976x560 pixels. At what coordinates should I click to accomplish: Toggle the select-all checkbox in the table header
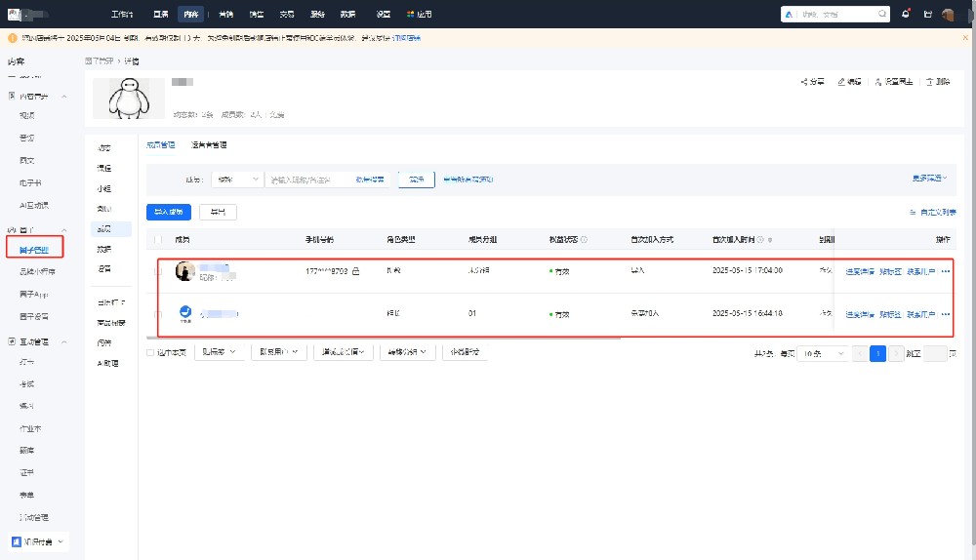(x=157, y=240)
